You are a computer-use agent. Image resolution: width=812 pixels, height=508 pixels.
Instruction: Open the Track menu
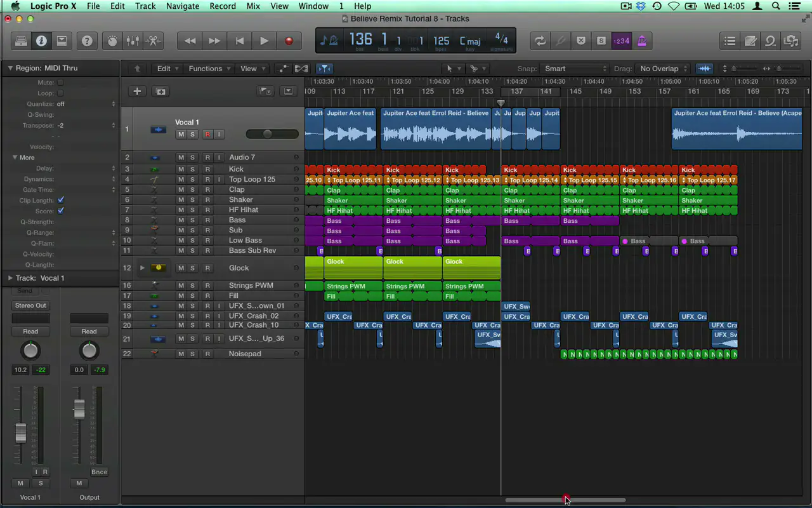pos(145,6)
